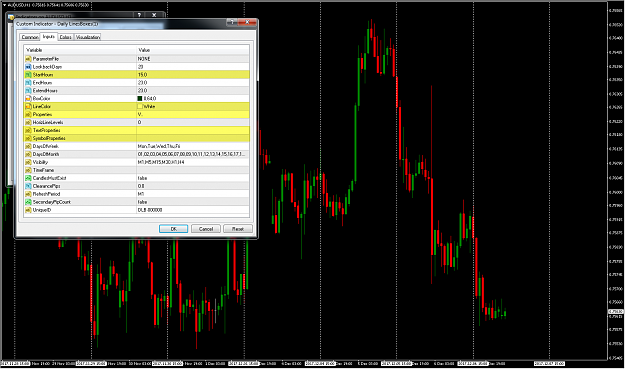This screenshot has width=625, height=369.
Task: Click the CandlesMustExist boolean type icon
Action: pyautogui.click(x=28, y=178)
